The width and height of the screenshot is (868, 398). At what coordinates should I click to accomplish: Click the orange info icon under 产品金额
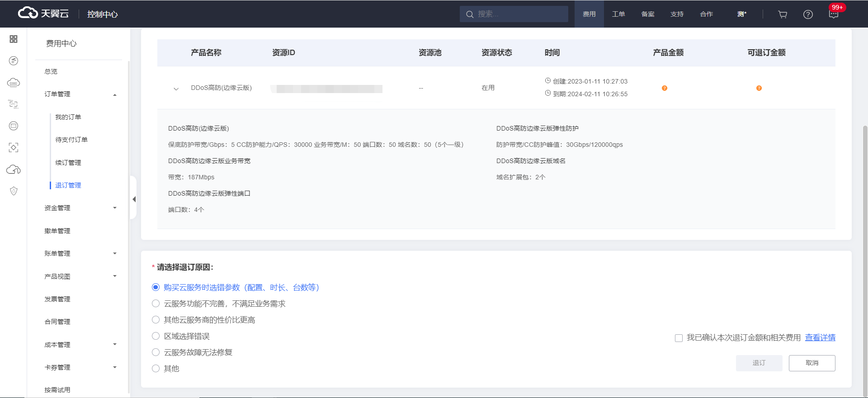tap(665, 88)
